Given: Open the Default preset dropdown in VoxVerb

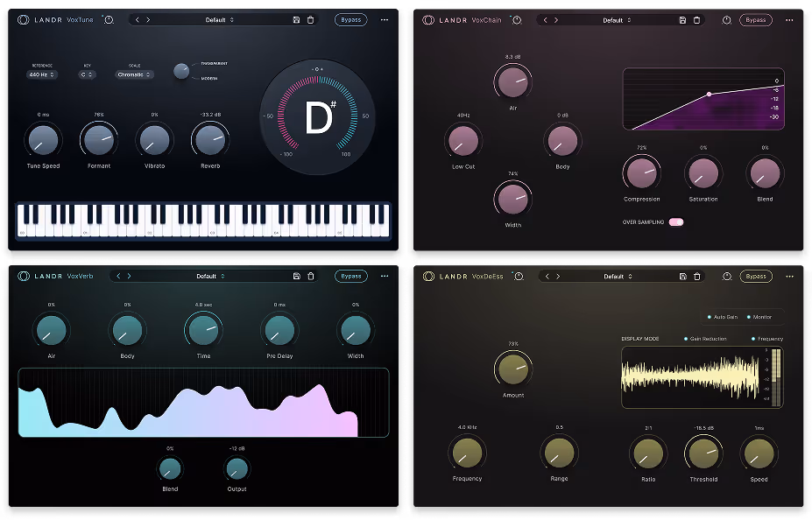Looking at the screenshot, I should point(210,276).
